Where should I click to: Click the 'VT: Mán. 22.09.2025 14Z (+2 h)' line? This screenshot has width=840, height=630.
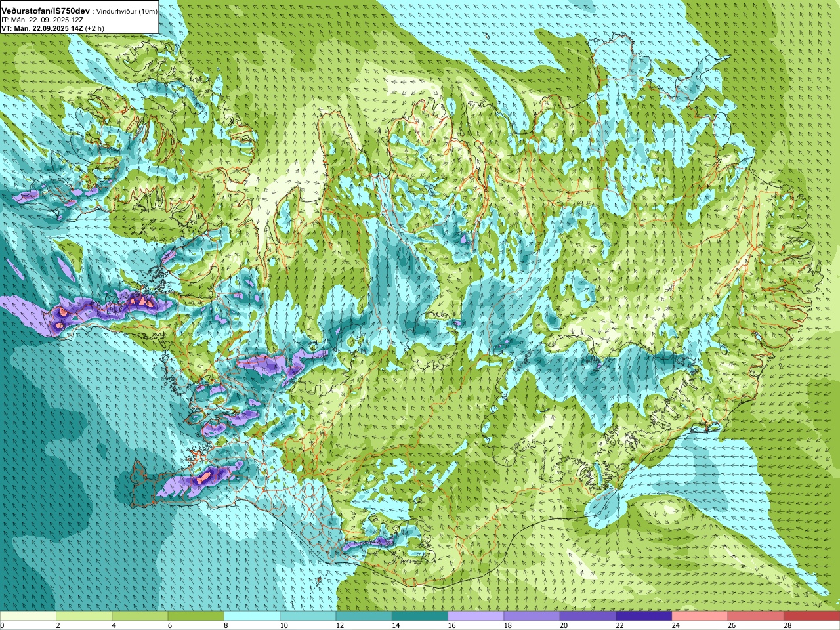[x=52, y=28]
